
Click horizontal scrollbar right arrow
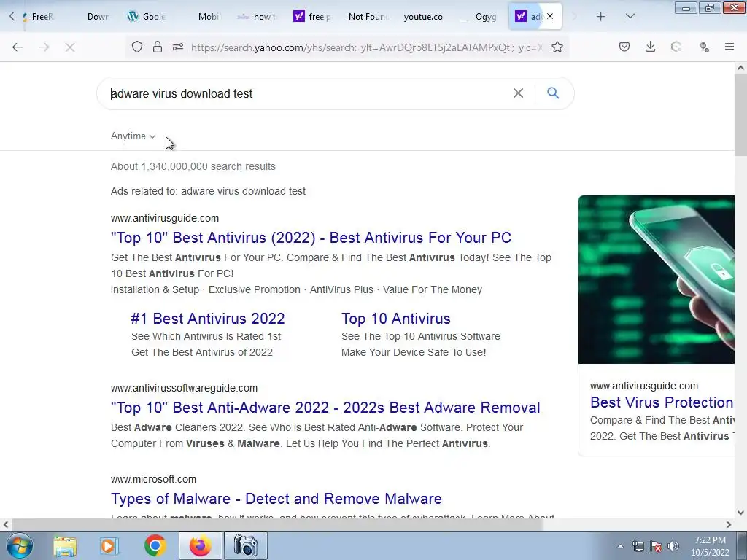[729, 524]
